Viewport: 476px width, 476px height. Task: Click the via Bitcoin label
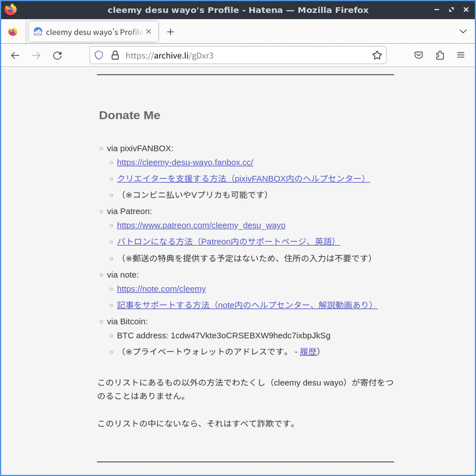pos(127,322)
